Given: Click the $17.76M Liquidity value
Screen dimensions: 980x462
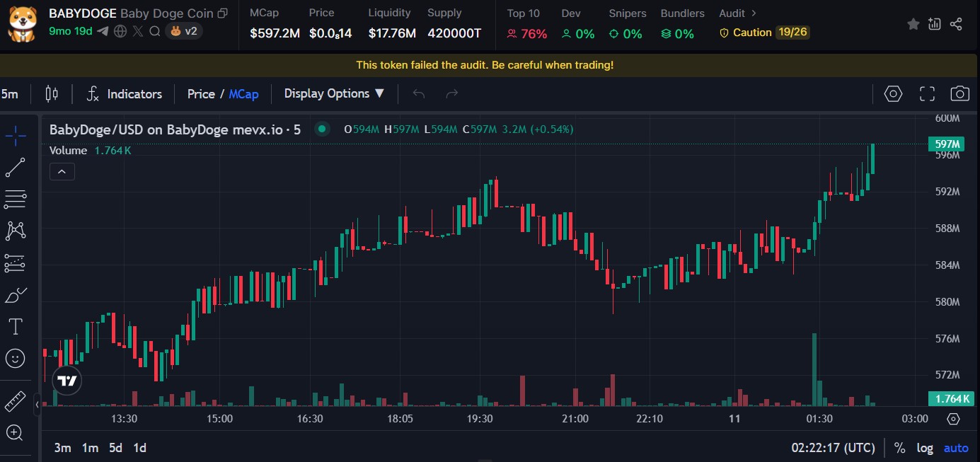Looking at the screenshot, I should 392,33.
